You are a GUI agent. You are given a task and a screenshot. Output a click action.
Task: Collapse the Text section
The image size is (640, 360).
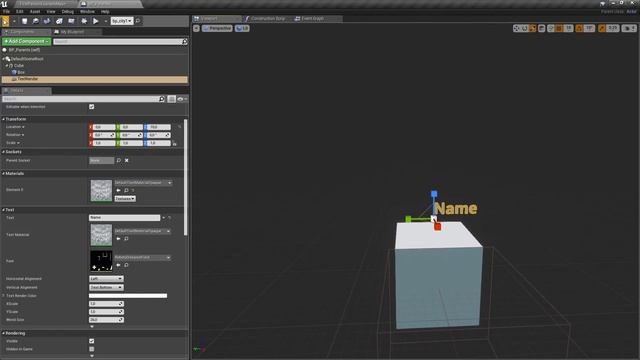tap(4, 210)
